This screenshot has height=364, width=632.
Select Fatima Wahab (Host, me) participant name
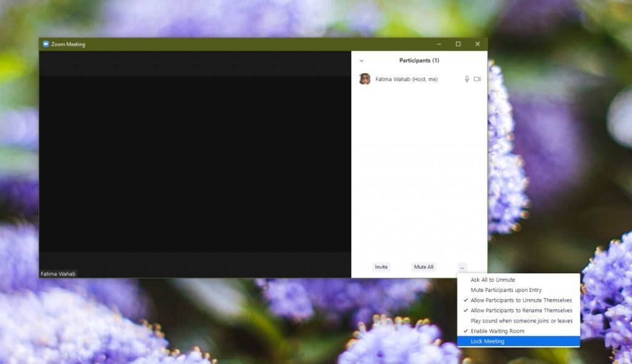pyautogui.click(x=406, y=79)
